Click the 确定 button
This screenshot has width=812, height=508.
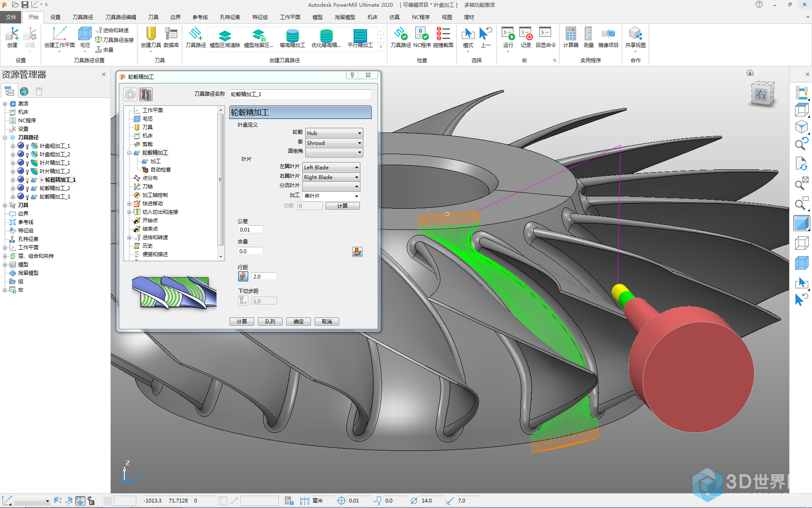(x=299, y=322)
